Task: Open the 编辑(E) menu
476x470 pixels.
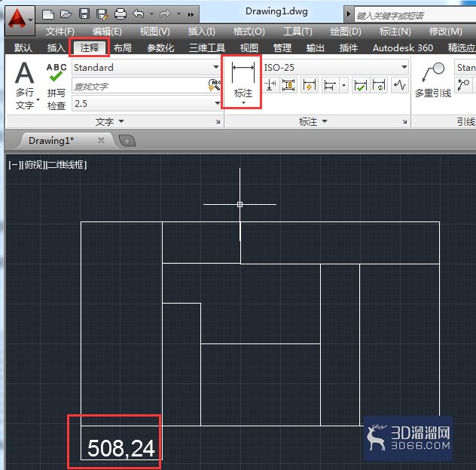Action: (x=107, y=32)
